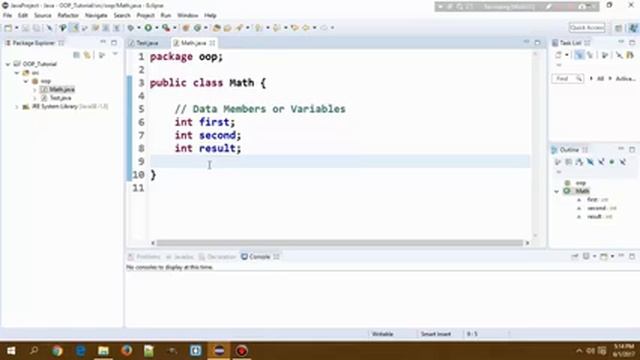Minimize the Package Explorer panel
The width and height of the screenshot is (640, 360).
103,42
